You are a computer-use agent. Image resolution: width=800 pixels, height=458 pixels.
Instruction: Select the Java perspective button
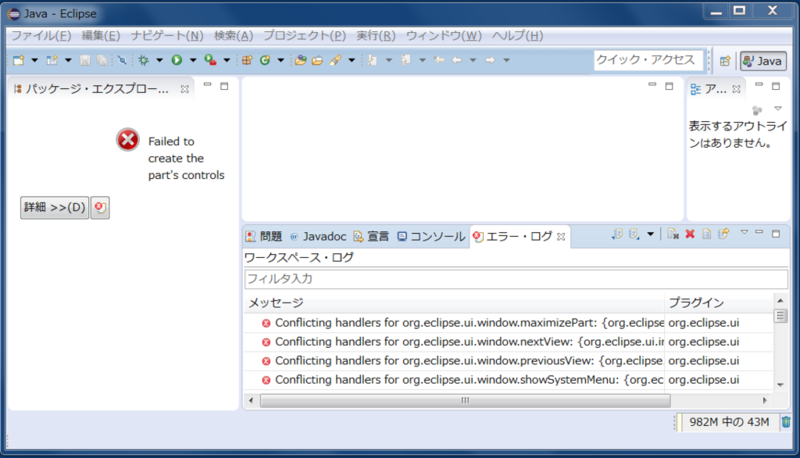(x=763, y=61)
